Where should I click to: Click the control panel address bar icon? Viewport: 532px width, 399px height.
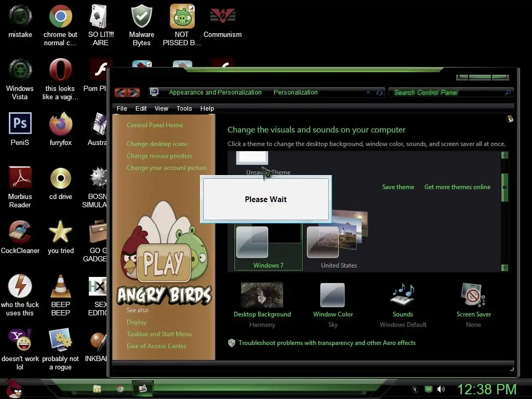tap(154, 92)
